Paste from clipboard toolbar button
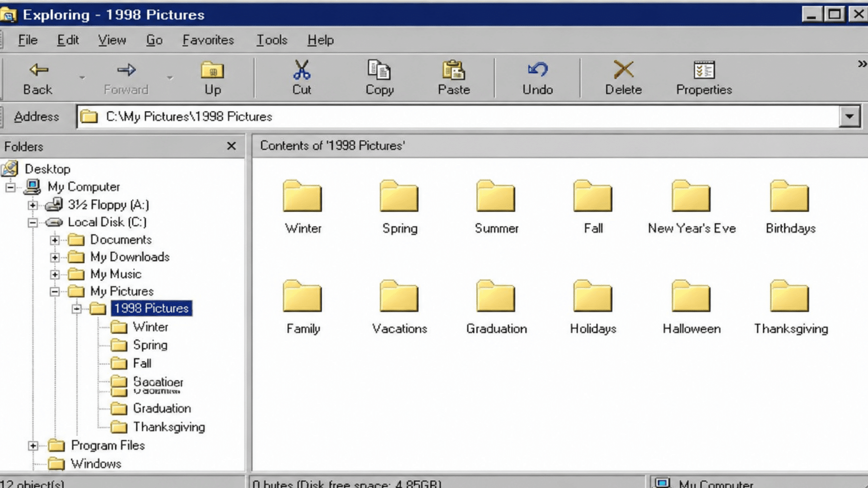This screenshot has height=488, width=868. point(454,78)
